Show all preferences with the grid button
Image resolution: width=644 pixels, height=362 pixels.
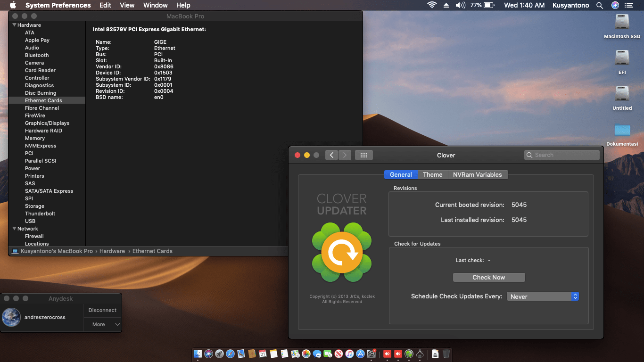(364, 155)
